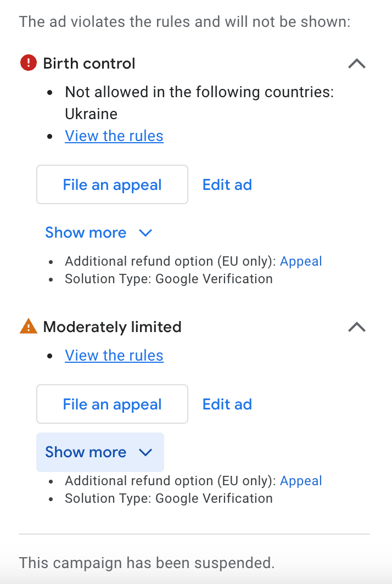This screenshot has width=392, height=584.
Task: Open View the rules link under Birth control
Action: 114,136
